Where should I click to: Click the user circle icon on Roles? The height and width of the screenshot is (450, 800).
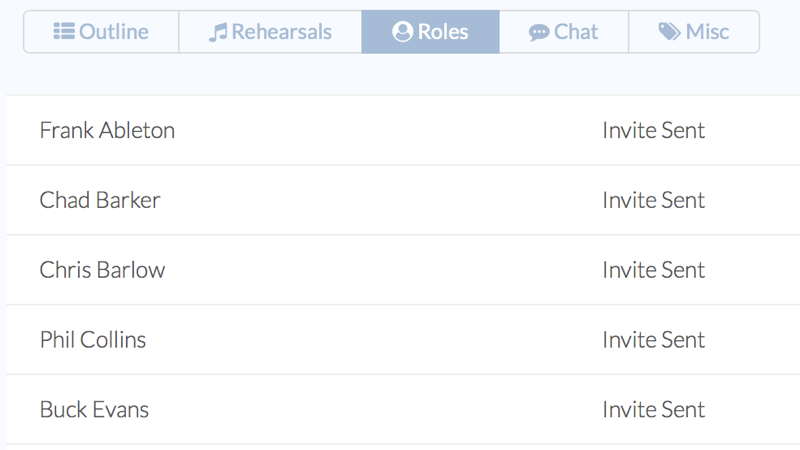tap(403, 32)
